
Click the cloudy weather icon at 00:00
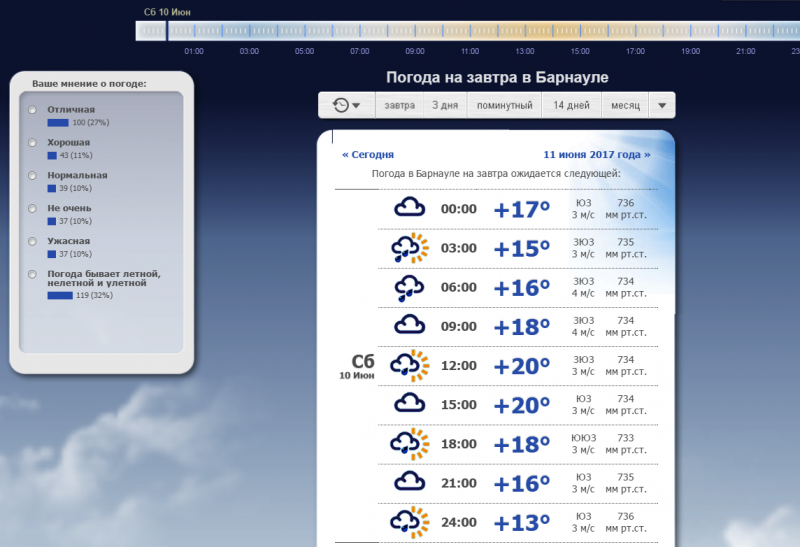408,208
